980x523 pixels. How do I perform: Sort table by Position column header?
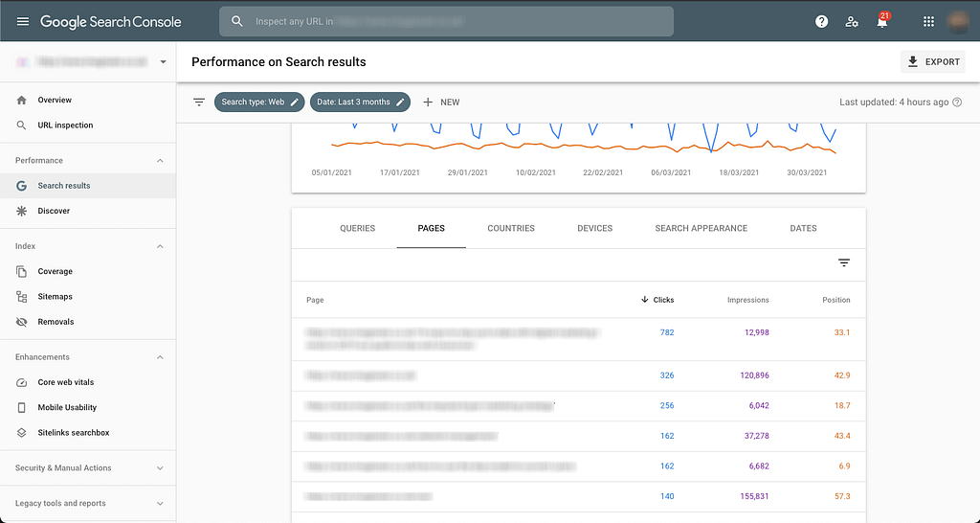[x=836, y=300]
